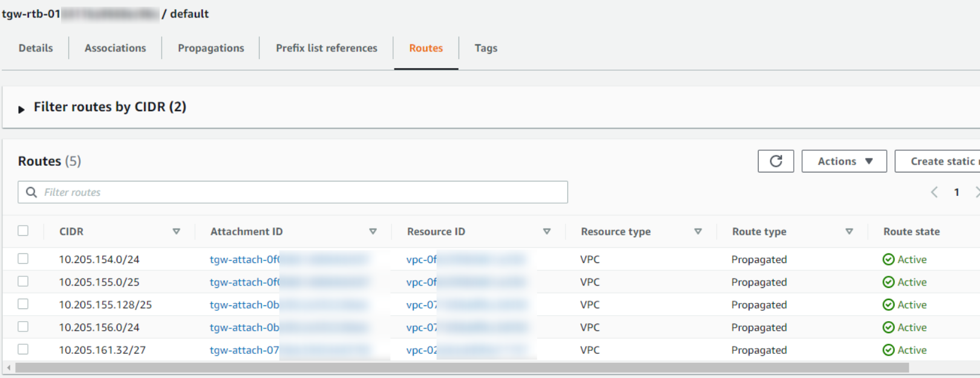The width and height of the screenshot is (980, 378).
Task: Switch to the Propagations tab
Action: click(211, 48)
